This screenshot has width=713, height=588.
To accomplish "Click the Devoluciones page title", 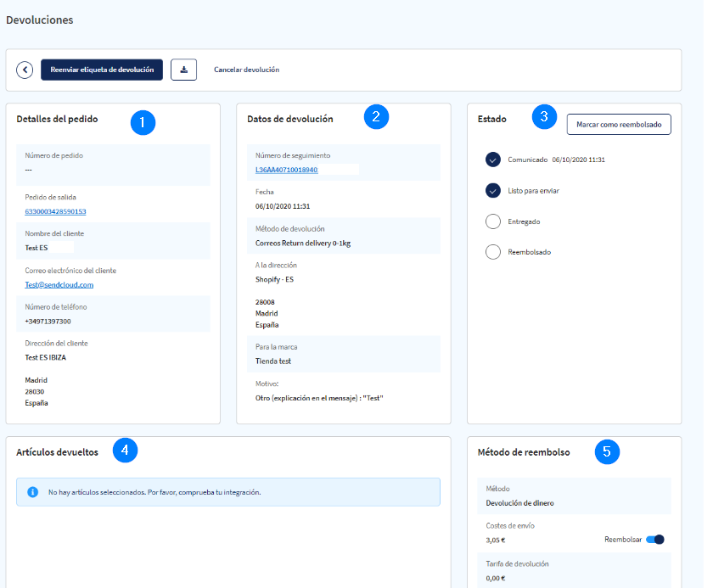I will tap(40, 20).
